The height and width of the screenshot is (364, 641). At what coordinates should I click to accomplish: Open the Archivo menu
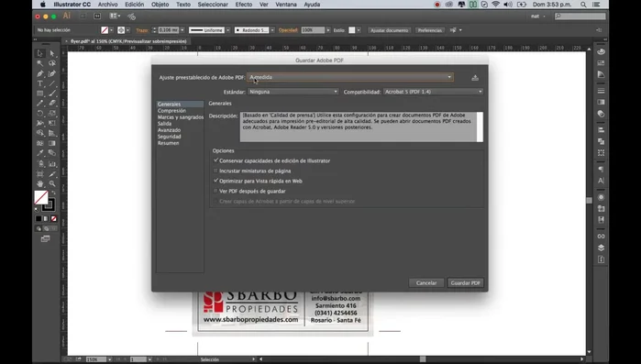[107, 5]
